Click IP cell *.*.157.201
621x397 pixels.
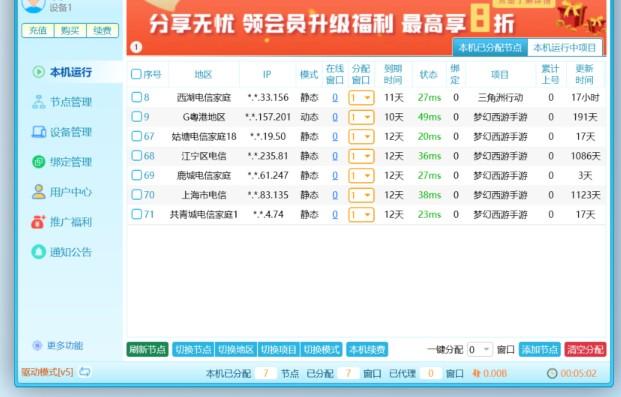click(x=268, y=117)
